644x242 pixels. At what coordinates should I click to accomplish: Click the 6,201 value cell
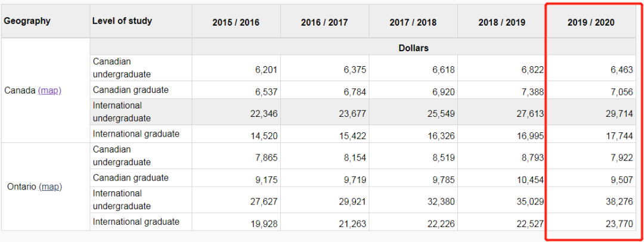(x=265, y=70)
